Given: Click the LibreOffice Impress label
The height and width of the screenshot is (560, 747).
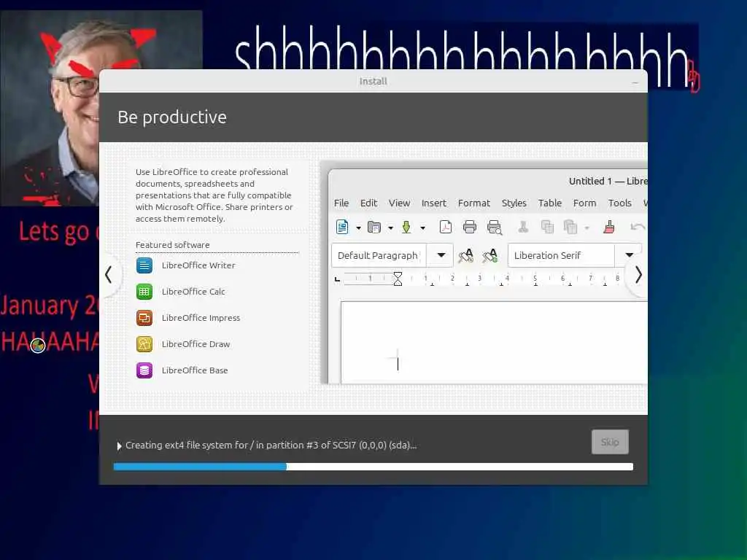Looking at the screenshot, I should pyautogui.click(x=201, y=318).
